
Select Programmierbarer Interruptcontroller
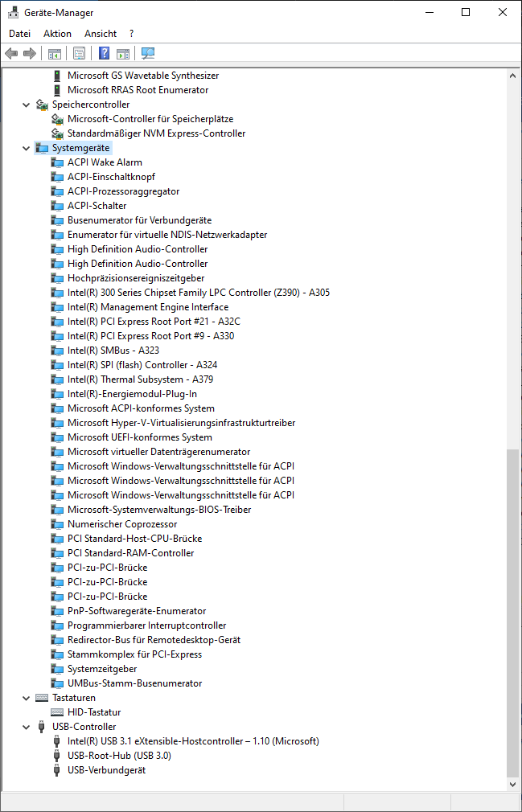click(147, 625)
